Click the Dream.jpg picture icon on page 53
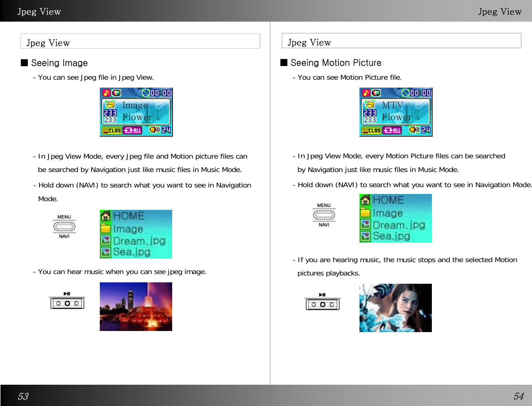 click(106, 240)
